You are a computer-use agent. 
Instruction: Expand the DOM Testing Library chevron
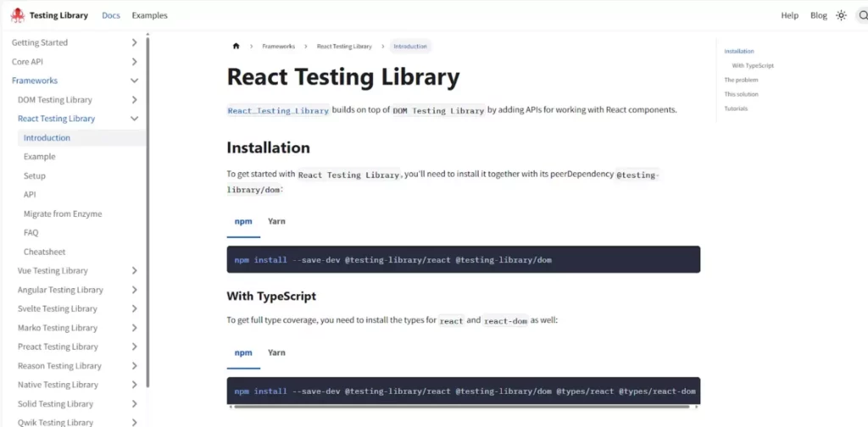tap(135, 100)
